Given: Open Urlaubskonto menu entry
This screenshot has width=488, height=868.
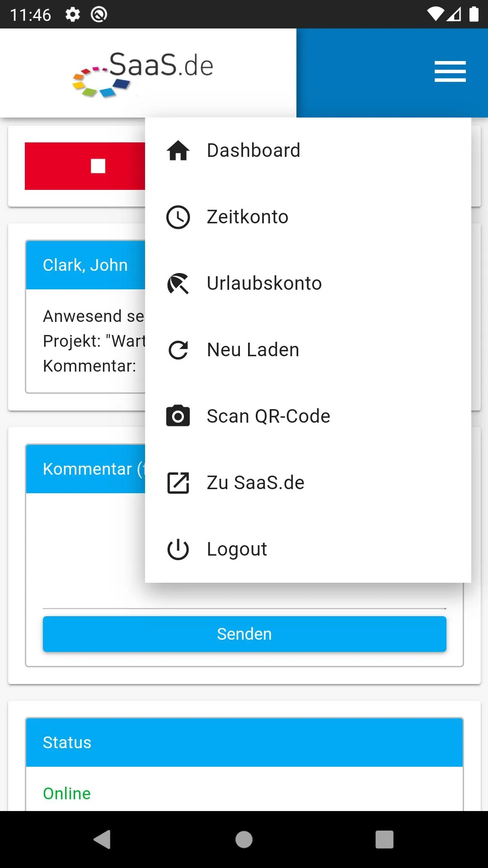Looking at the screenshot, I should pos(308,283).
